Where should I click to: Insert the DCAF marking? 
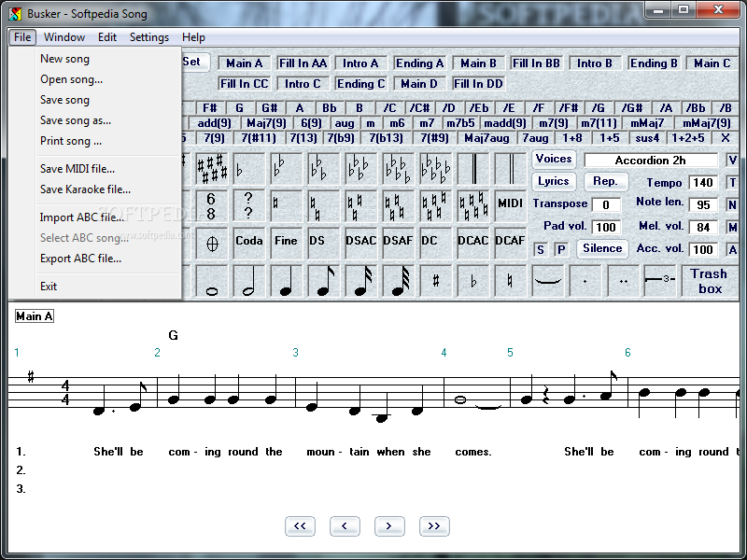tap(510, 244)
